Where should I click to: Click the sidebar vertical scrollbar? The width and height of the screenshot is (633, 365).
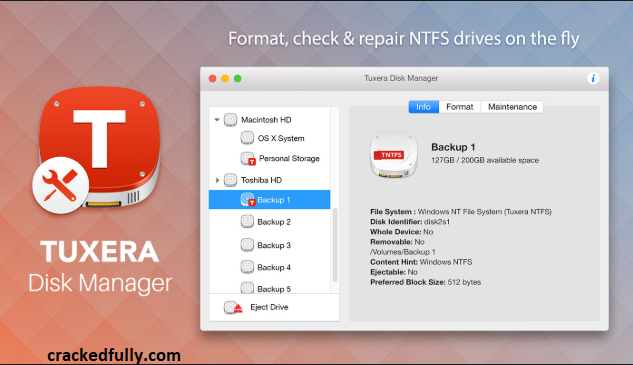[x=335, y=245]
